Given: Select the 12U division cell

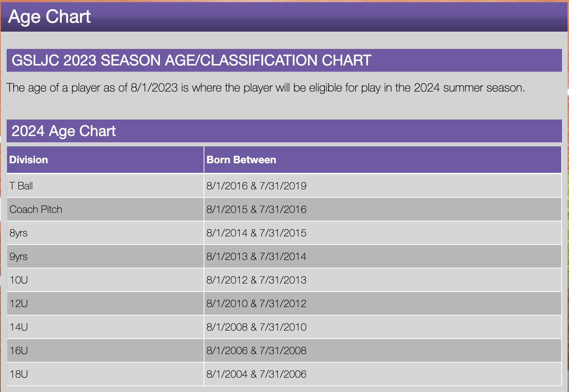Looking at the screenshot, I should pos(19,303).
